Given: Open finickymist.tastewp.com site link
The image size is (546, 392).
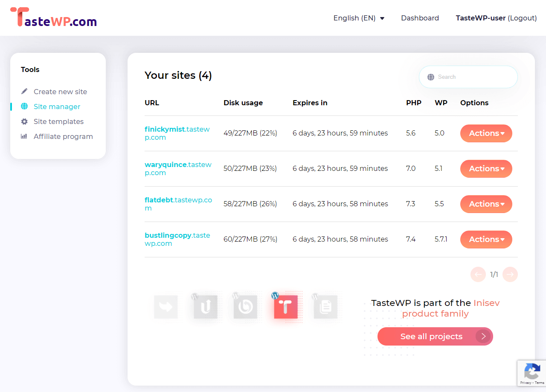Looking at the screenshot, I should [177, 133].
